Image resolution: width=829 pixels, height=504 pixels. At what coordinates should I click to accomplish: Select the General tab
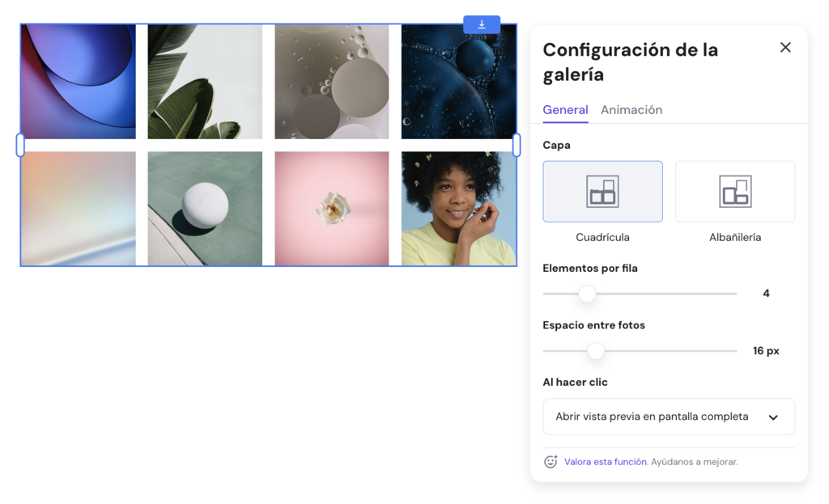[x=565, y=110]
